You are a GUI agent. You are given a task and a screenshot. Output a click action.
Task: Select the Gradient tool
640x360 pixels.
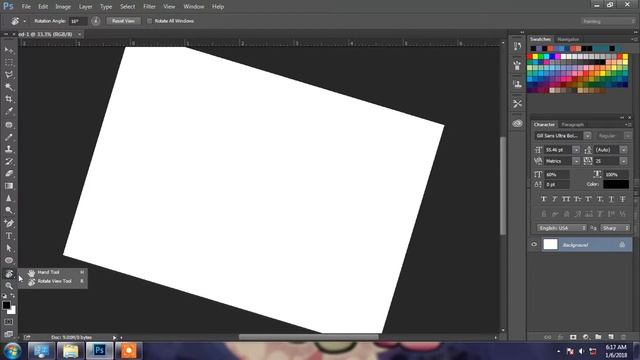pos(9,186)
